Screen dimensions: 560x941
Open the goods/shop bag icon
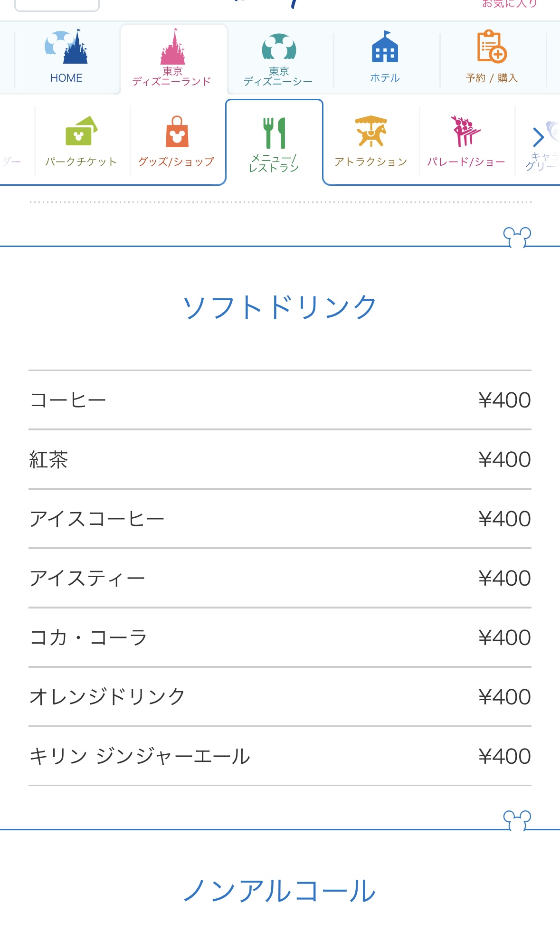point(177,132)
